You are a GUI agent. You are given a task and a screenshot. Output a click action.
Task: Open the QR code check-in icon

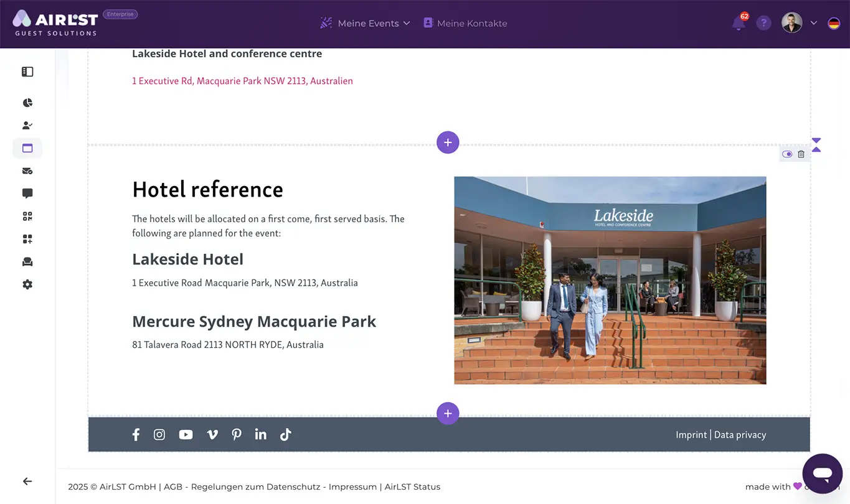[27, 216]
